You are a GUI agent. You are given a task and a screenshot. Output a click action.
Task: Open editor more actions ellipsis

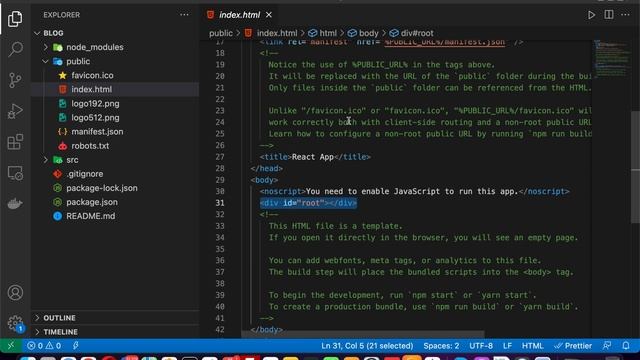coord(625,15)
